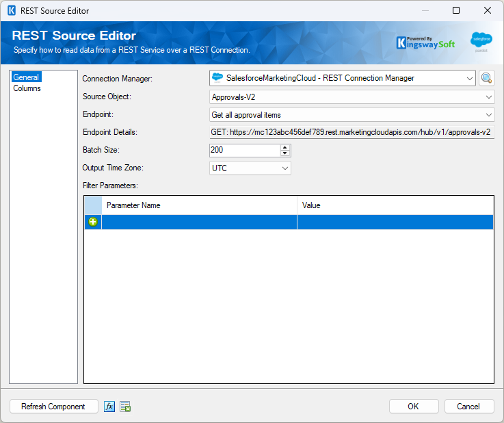
Task: Click the Cancel button
Action: pyautogui.click(x=469, y=407)
